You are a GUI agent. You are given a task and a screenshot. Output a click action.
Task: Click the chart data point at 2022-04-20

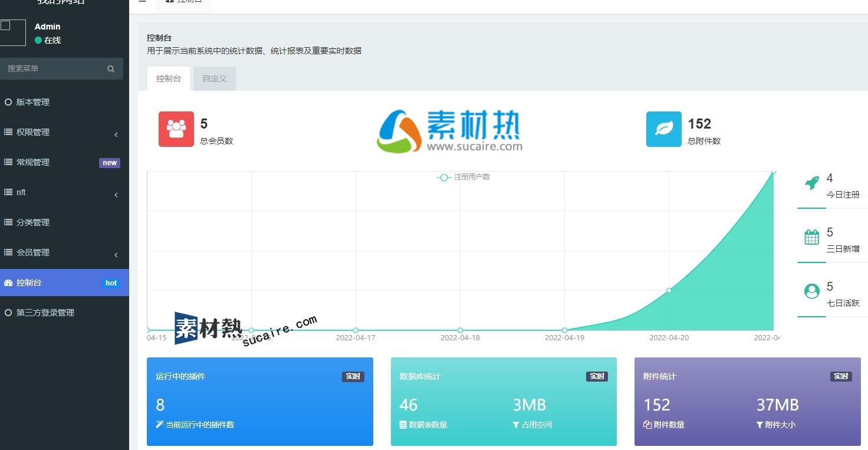pyautogui.click(x=669, y=290)
